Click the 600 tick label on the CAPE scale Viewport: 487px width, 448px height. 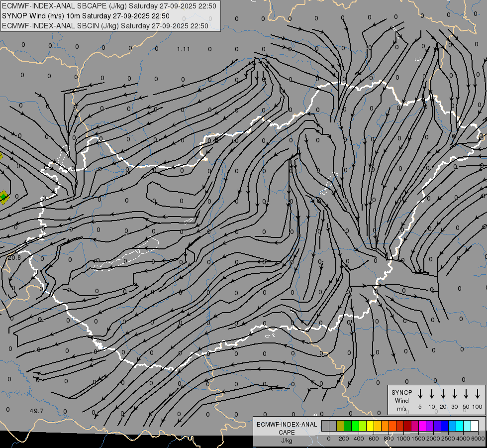tap(374, 439)
